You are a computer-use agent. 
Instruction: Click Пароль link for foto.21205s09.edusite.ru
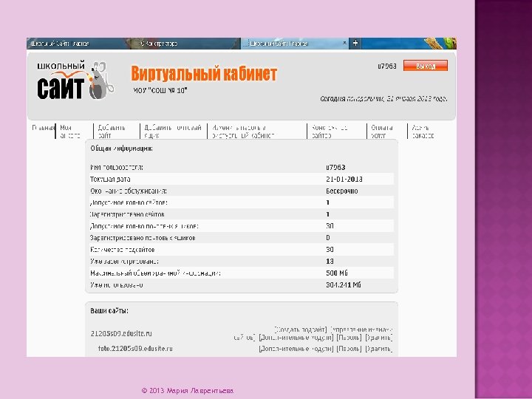[349, 349]
